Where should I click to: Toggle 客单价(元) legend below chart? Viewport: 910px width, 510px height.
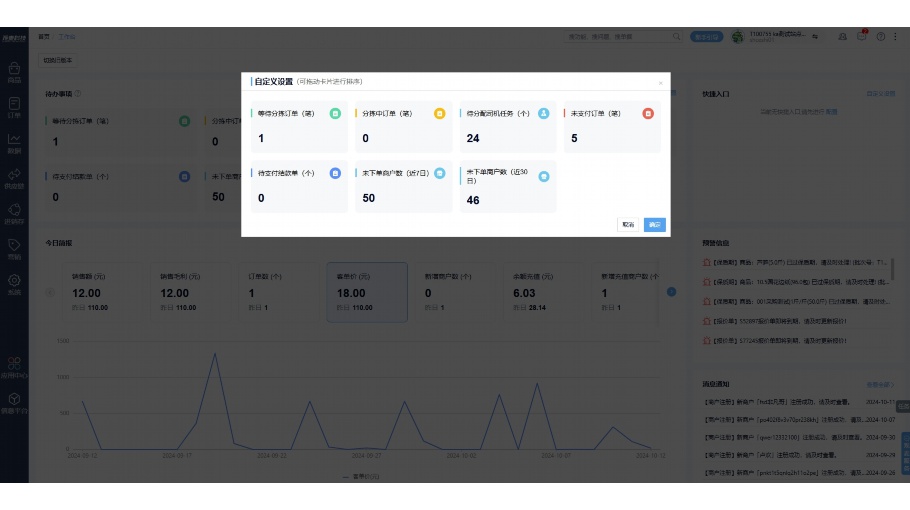coord(361,477)
